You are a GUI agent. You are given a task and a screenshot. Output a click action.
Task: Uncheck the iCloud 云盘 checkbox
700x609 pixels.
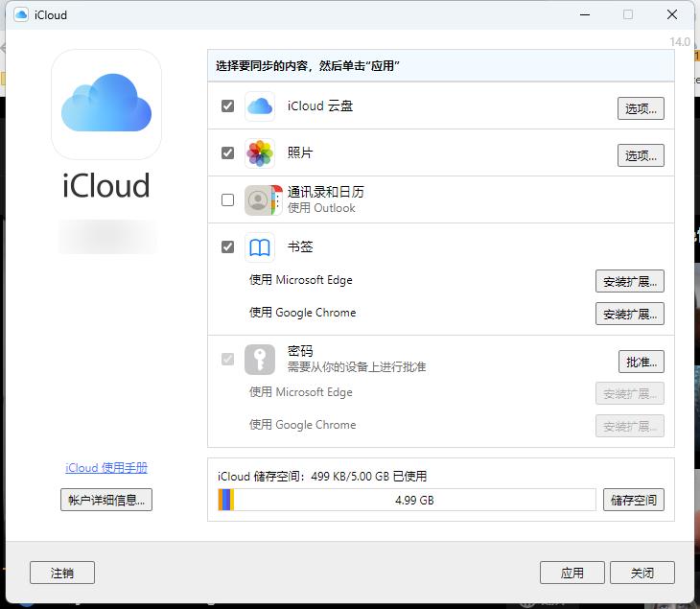[227, 106]
